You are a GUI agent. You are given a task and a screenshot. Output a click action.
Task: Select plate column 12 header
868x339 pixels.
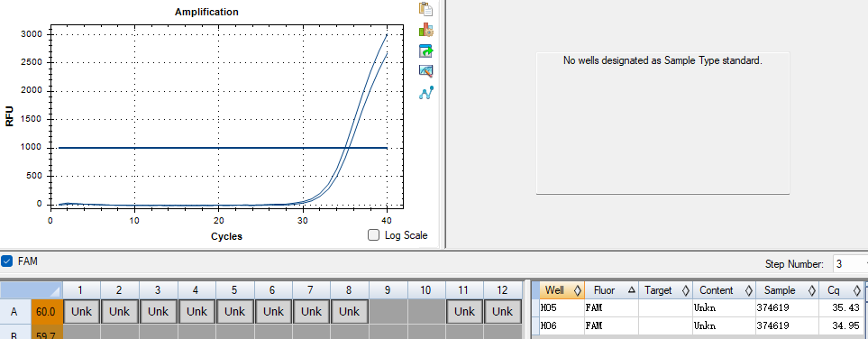(x=502, y=290)
